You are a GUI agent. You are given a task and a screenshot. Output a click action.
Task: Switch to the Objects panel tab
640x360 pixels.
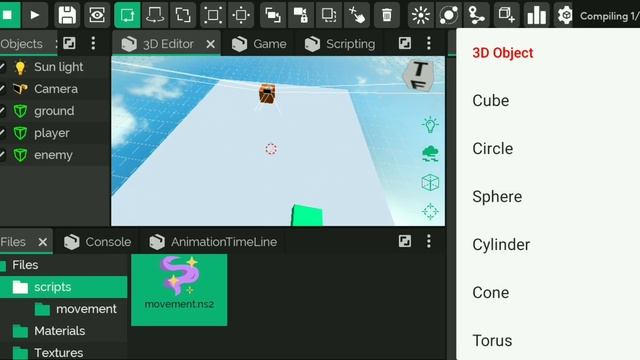click(x=21, y=44)
